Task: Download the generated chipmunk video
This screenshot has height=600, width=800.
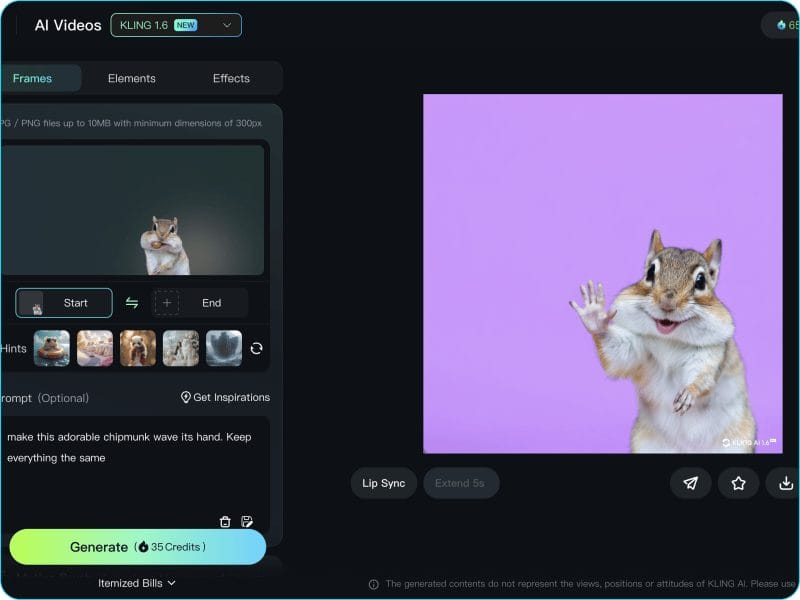Action: pos(785,483)
